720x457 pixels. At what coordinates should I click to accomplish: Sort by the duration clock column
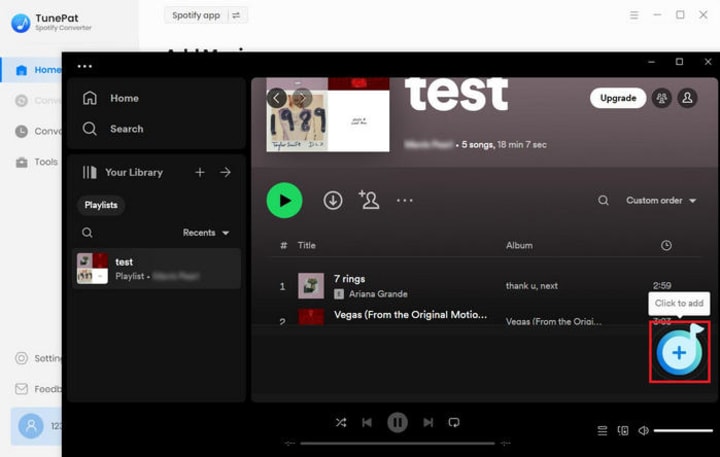pos(666,245)
